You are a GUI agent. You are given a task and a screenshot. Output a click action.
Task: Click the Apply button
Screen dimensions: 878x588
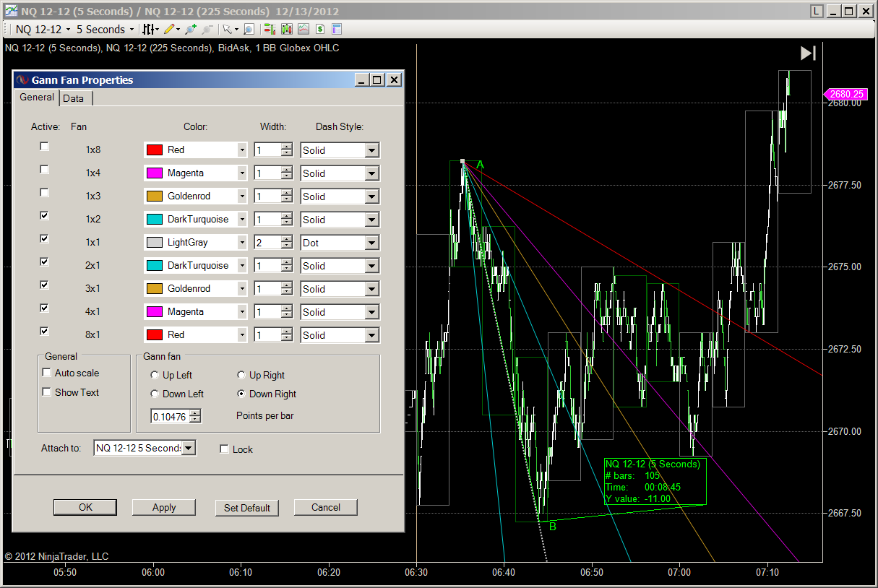(x=164, y=508)
